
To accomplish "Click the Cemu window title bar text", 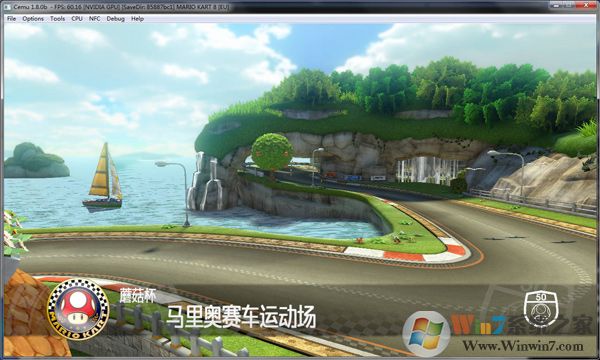I will point(121,7).
